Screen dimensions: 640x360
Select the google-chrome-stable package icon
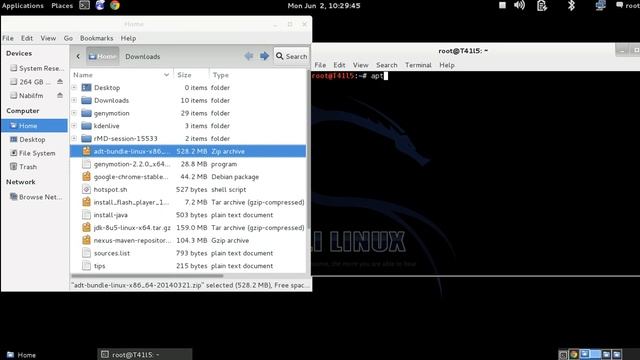[x=86, y=177]
